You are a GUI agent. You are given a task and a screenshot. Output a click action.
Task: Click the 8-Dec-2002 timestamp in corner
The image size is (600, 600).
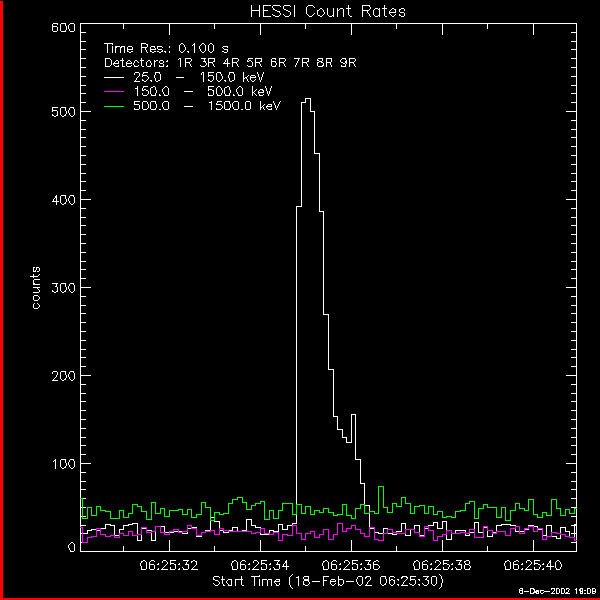[x=558, y=591]
